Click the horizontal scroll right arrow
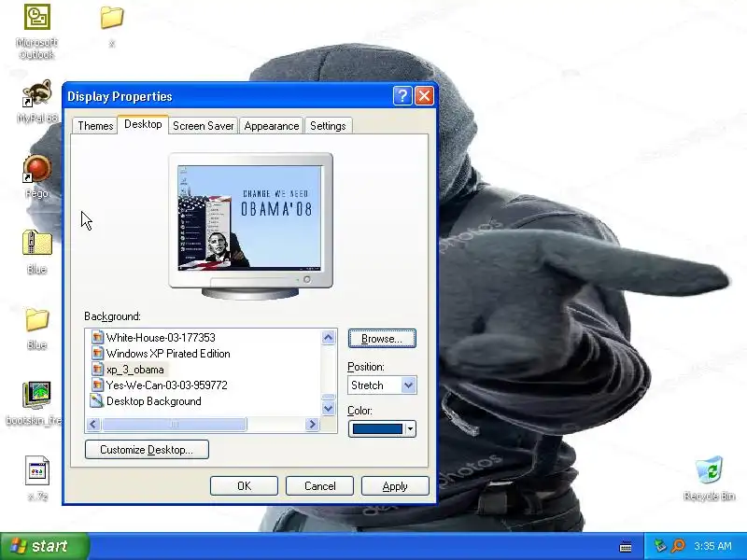 (312, 424)
